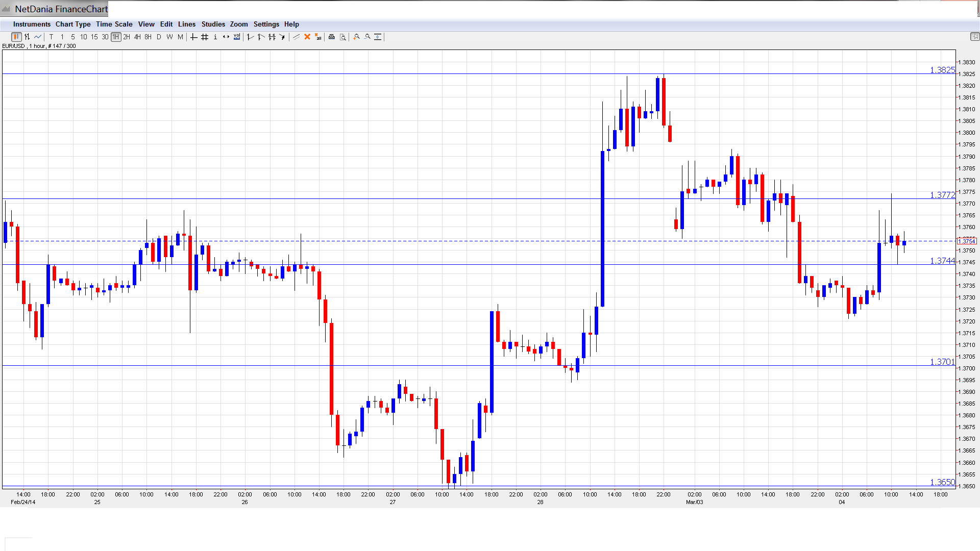Select the candlestick chart type icon
The image size is (980, 551).
point(16,37)
